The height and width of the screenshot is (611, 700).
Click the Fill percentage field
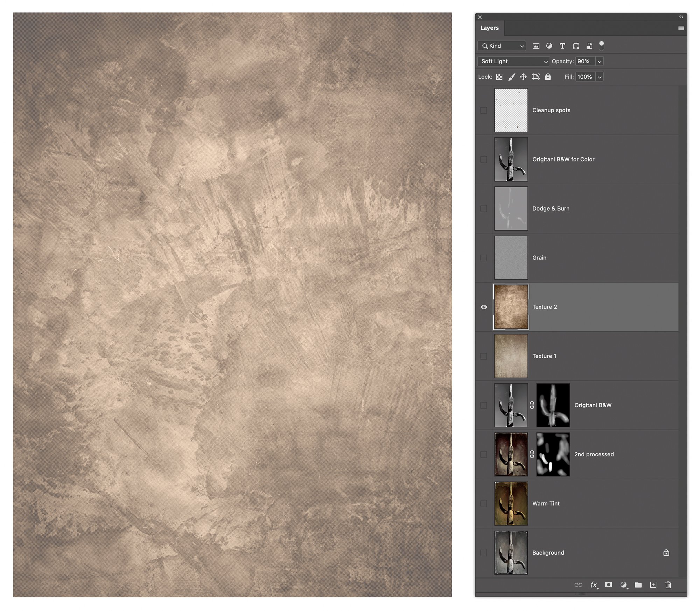(585, 77)
